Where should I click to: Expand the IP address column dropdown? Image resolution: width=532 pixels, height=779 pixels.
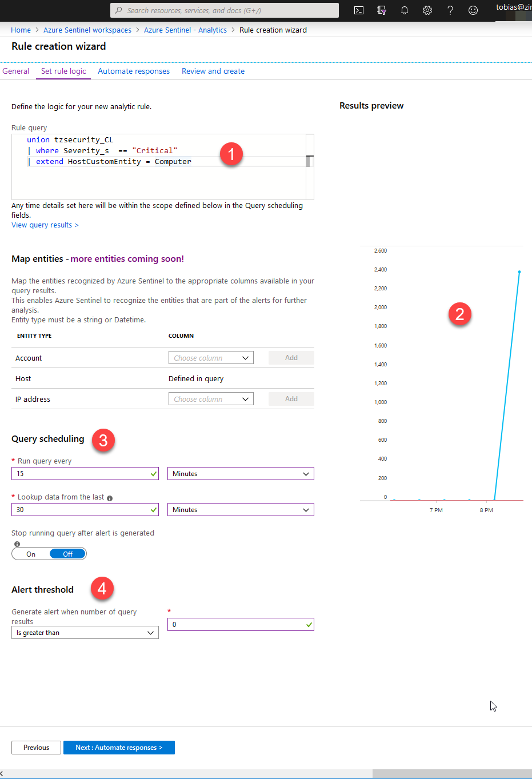pyautogui.click(x=211, y=399)
